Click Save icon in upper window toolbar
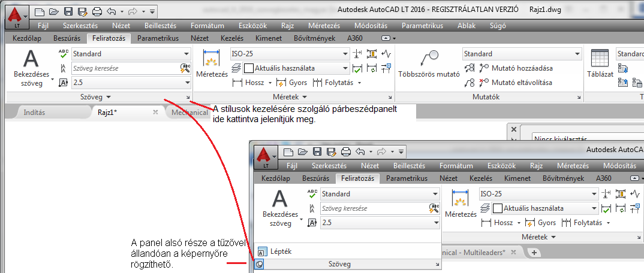 coord(68,11)
